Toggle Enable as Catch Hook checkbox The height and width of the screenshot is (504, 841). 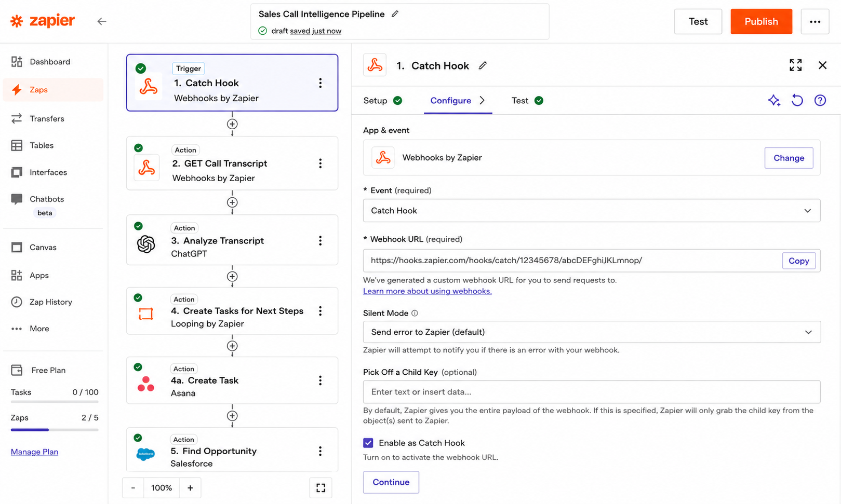368,443
